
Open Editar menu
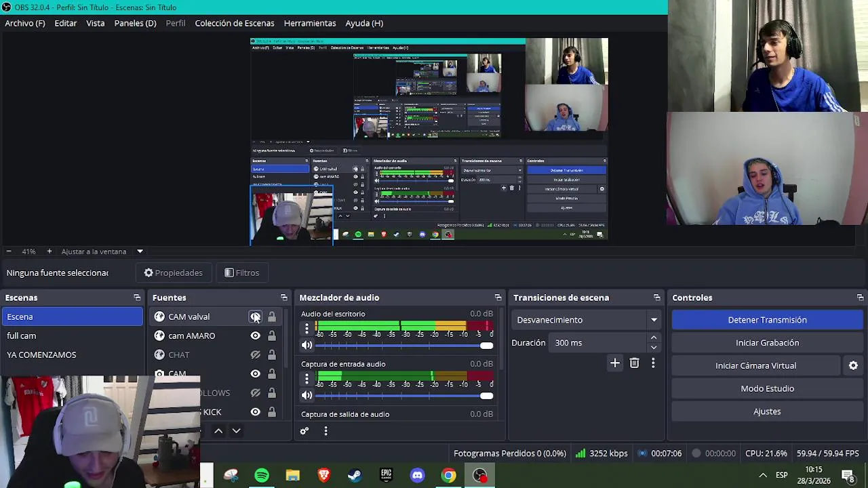point(66,23)
